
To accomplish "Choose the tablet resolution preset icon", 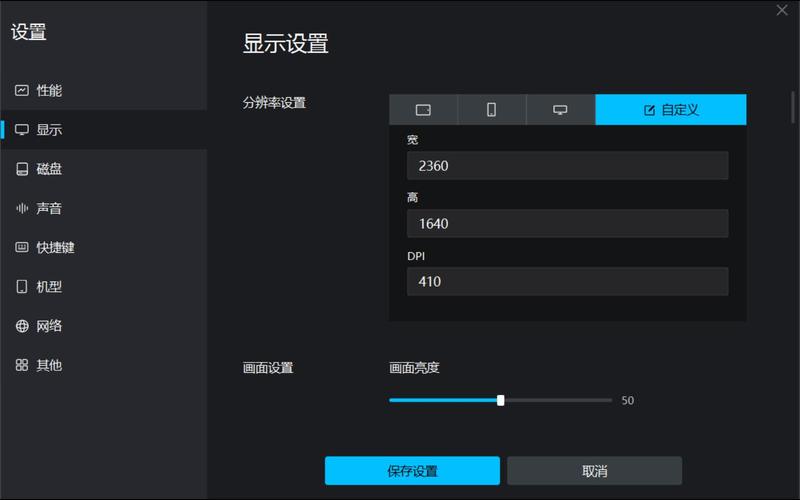I will (423, 110).
